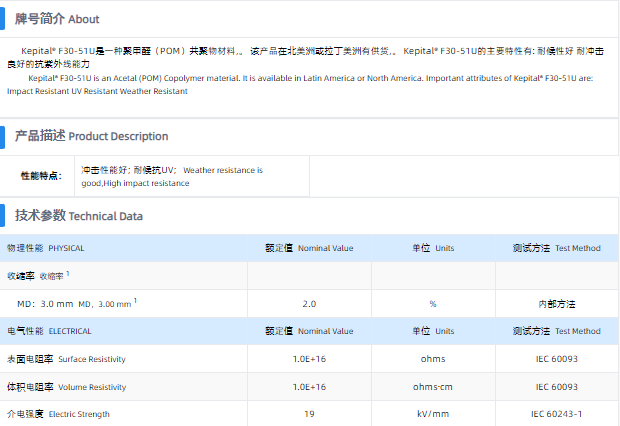Click the 表面电阻率 Surface Resistivity row label

point(66,359)
